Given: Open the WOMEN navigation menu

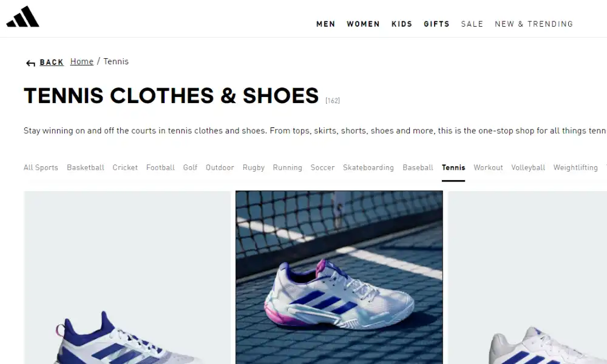Looking at the screenshot, I should pos(363,24).
